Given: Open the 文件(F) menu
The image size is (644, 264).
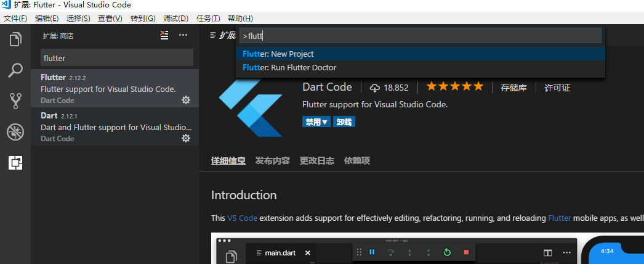Looking at the screenshot, I should point(15,19).
